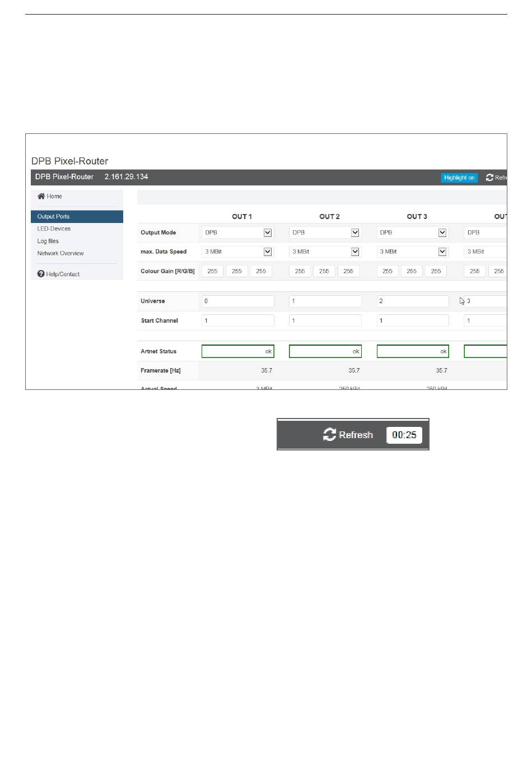Click OUT 2 green colour gain field
The height and width of the screenshot is (767, 532).
pos(324,271)
